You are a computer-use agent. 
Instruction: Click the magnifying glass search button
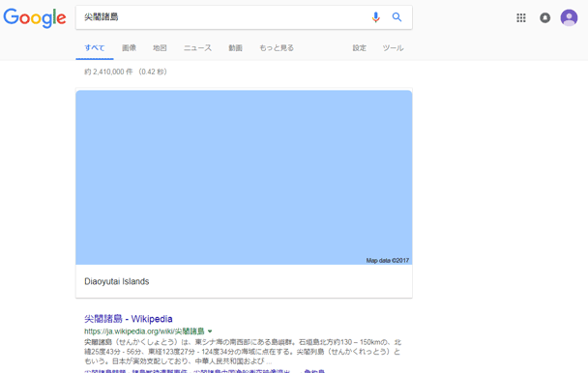(397, 16)
